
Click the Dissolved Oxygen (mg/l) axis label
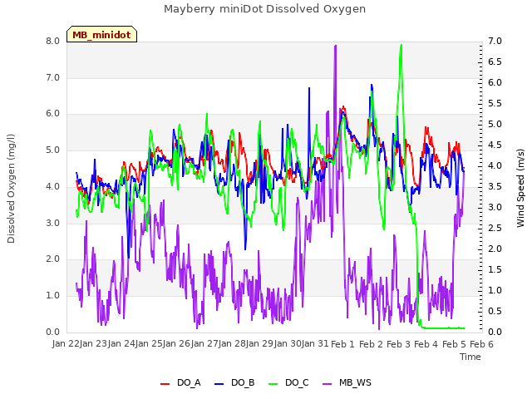point(11,189)
